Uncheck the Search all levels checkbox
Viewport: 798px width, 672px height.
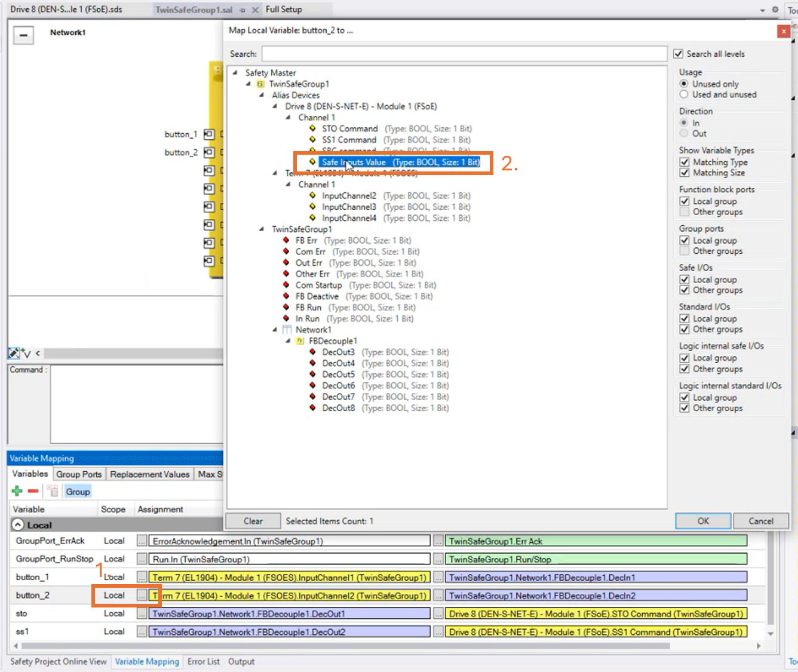679,53
